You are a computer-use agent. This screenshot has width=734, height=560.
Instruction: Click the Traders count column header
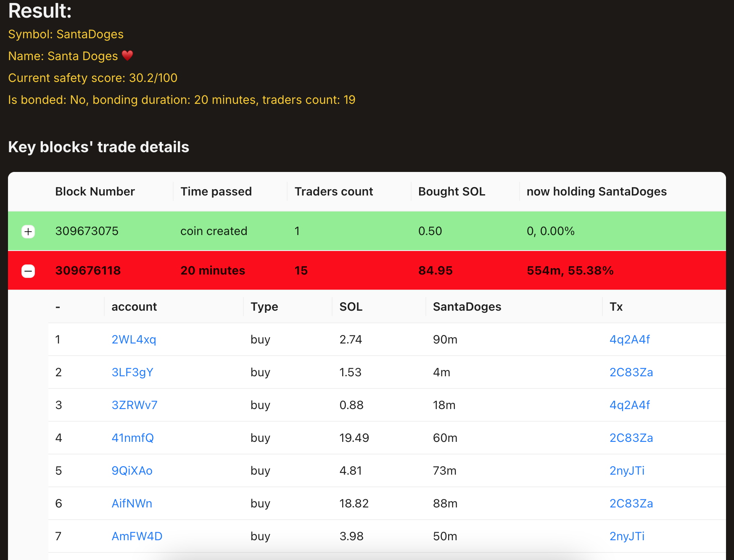(x=334, y=192)
